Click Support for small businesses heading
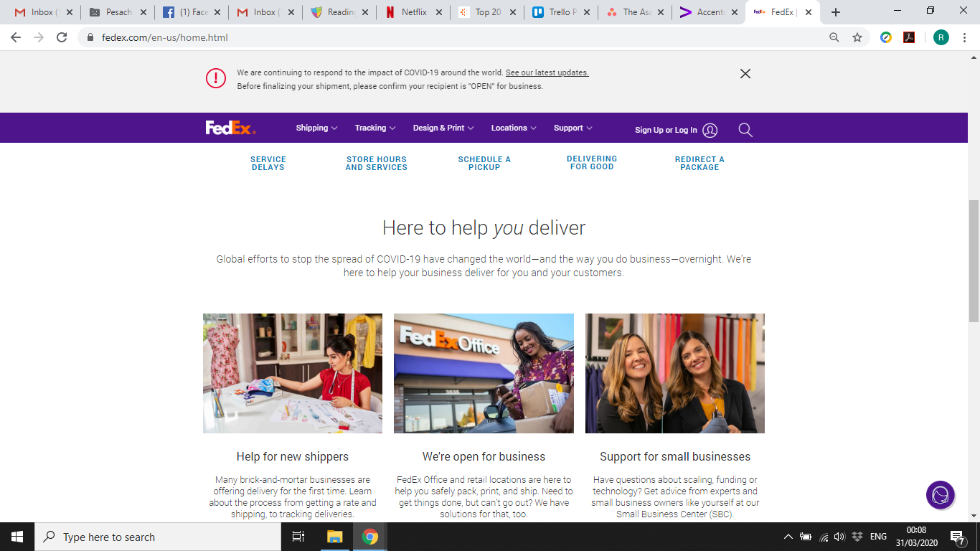980x551 pixels. (675, 456)
